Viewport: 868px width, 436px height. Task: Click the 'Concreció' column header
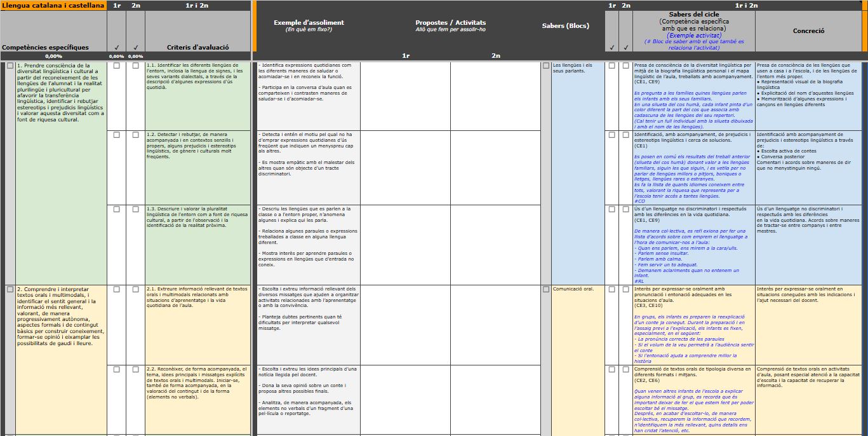coord(808,31)
